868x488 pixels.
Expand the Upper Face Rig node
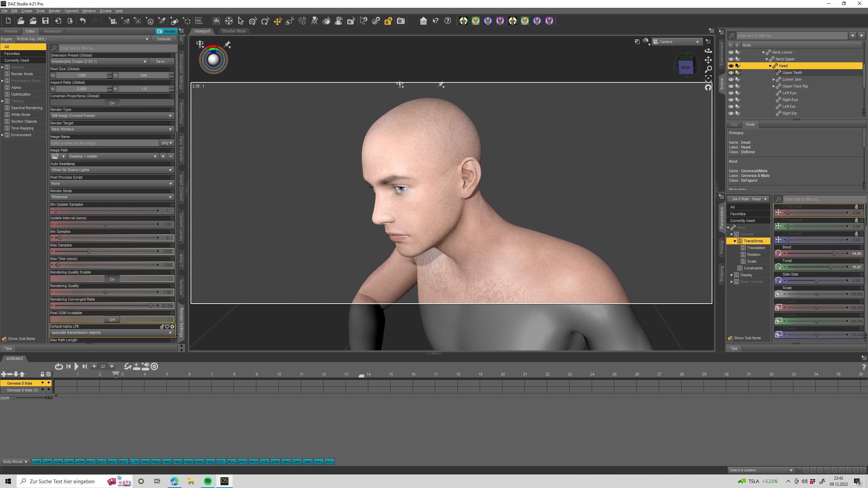(x=773, y=86)
